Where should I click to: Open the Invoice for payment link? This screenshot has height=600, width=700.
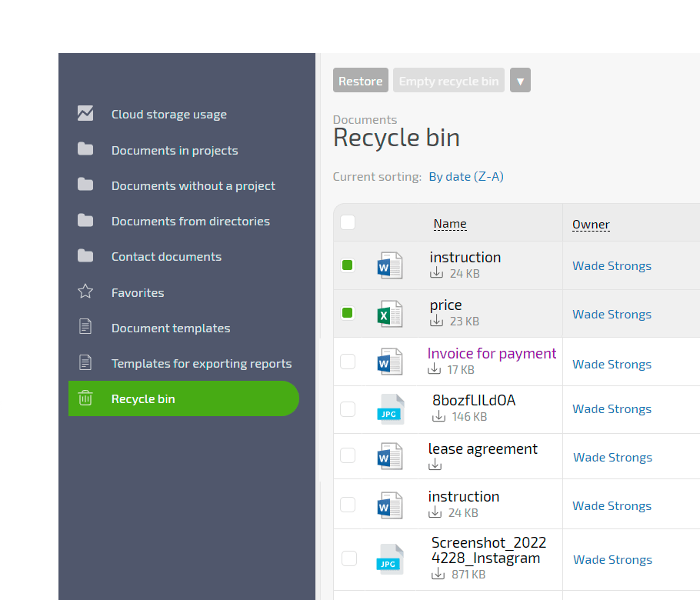pos(492,353)
